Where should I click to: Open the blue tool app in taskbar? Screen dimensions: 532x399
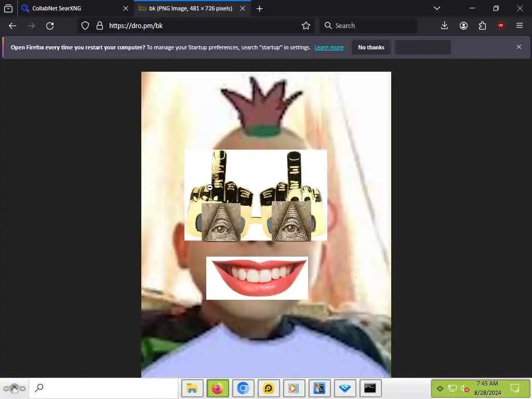[x=320, y=388]
